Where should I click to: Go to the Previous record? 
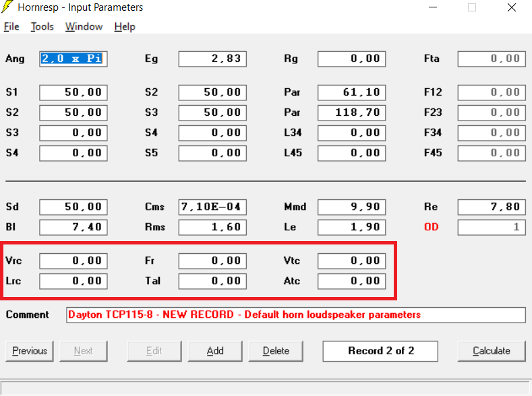(30, 351)
